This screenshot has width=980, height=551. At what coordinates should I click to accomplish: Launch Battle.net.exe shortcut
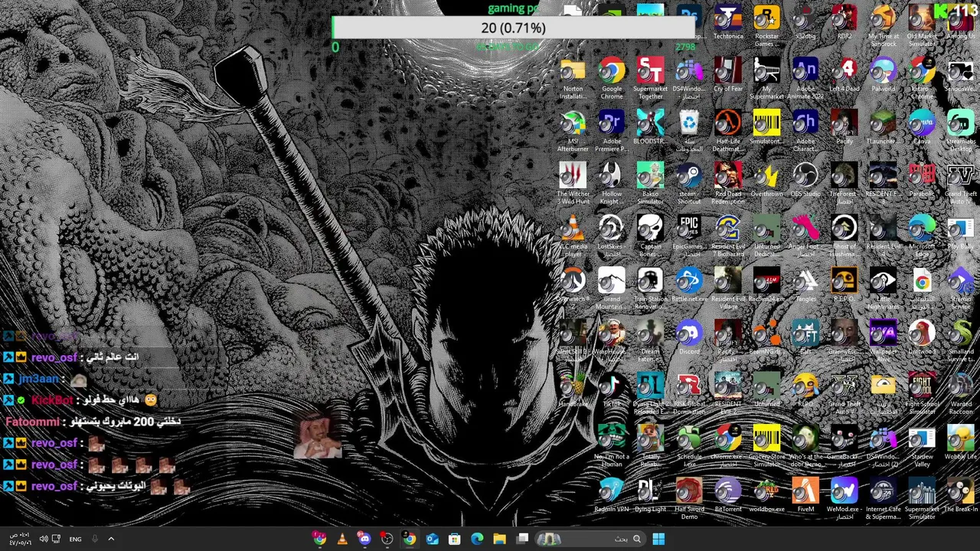coord(689,286)
